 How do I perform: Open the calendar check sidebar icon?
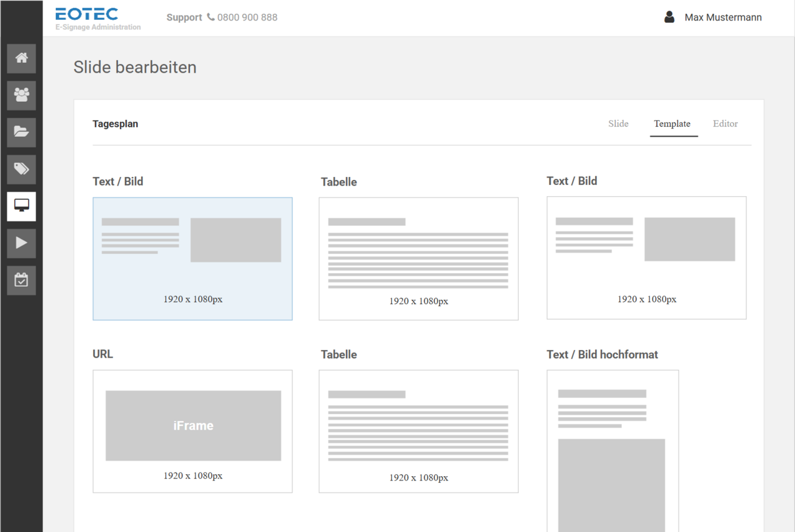point(22,281)
